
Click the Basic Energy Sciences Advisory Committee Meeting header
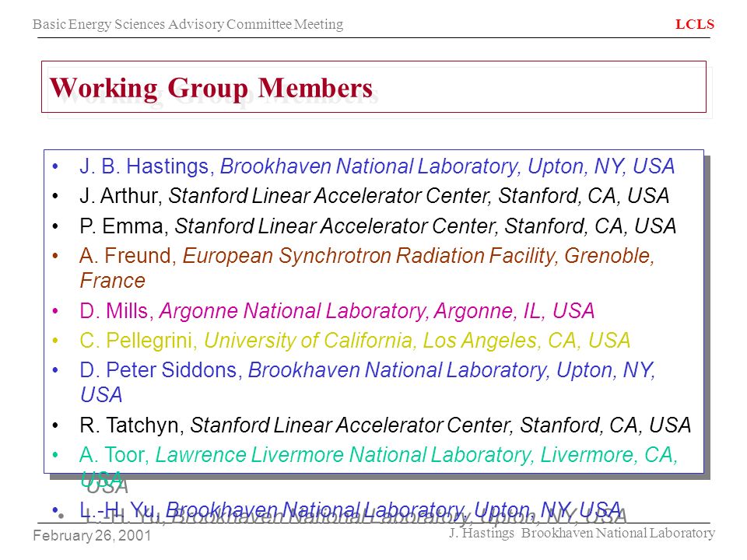(188, 24)
